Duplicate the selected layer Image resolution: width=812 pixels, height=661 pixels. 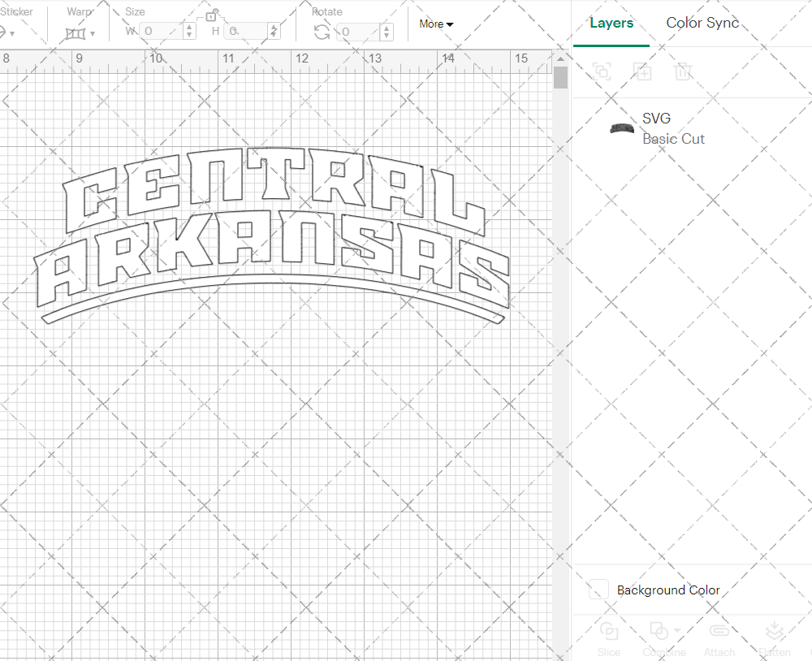point(642,71)
